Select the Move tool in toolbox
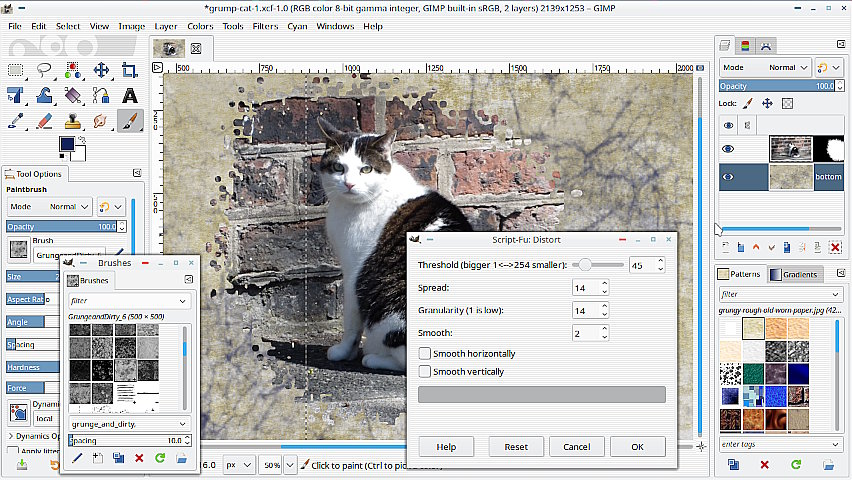 101,70
